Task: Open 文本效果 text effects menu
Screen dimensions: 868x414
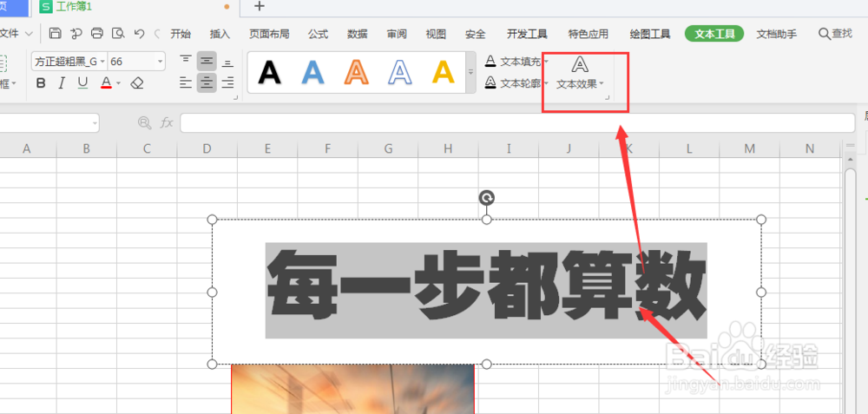Action: pos(580,73)
